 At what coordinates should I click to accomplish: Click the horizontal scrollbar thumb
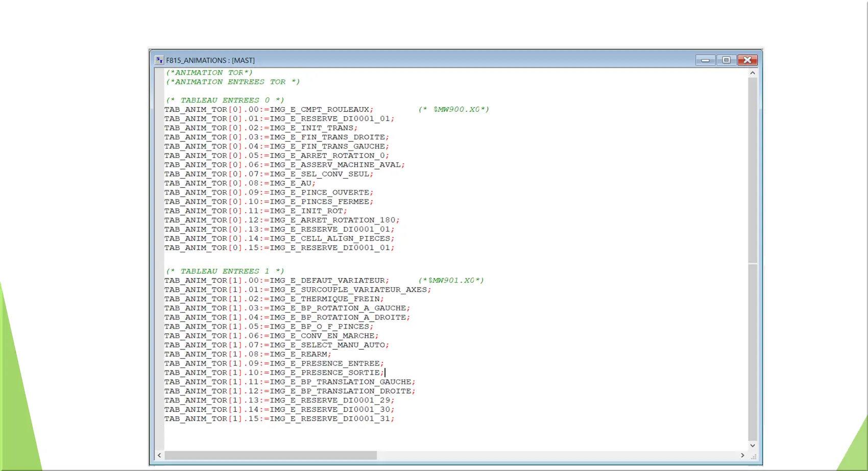pyautogui.click(x=271, y=455)
